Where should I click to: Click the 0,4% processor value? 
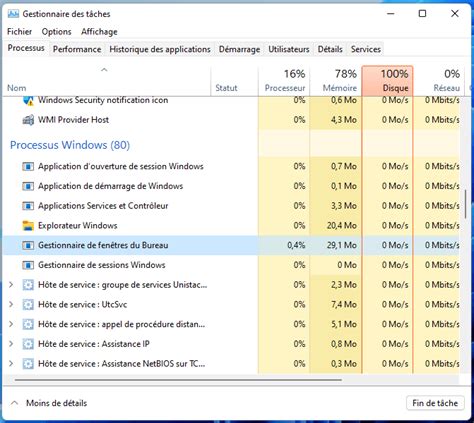coord(296,245)
